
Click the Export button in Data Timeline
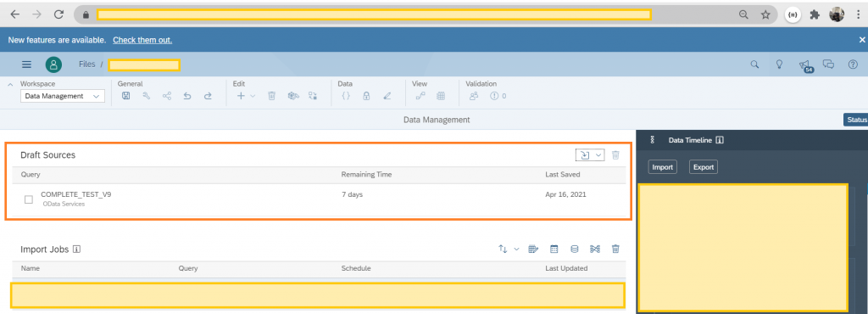point(704,166)
